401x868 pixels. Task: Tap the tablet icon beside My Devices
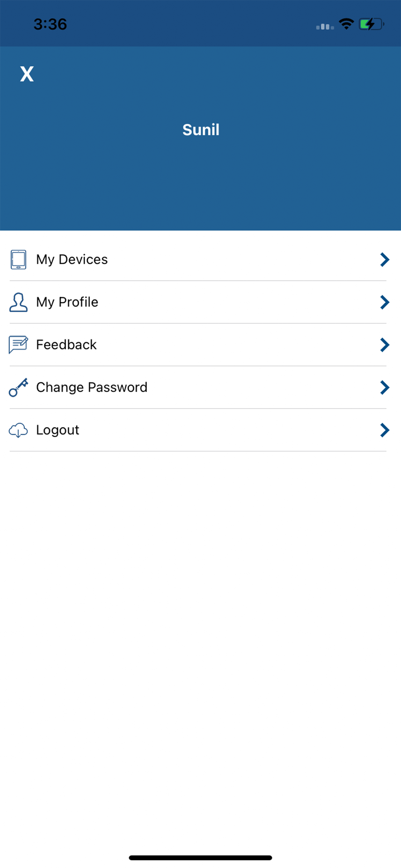click(x=18, y=259)
